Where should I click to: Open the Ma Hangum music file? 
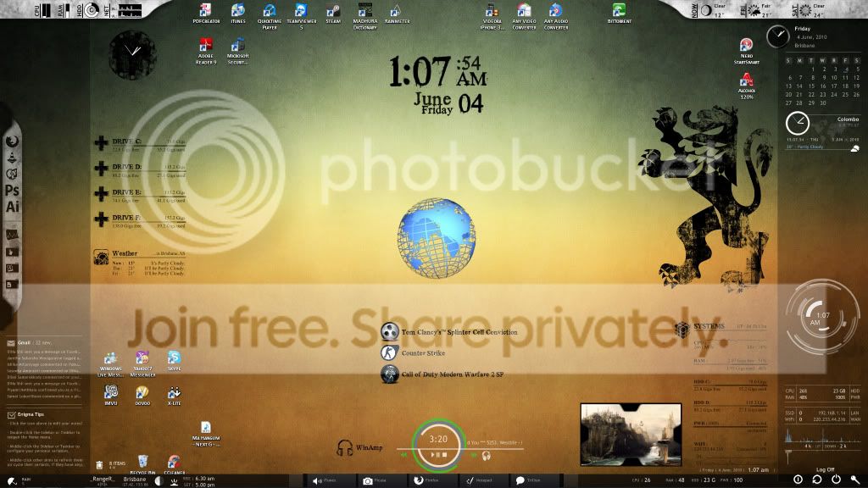(x=206, y=435)
